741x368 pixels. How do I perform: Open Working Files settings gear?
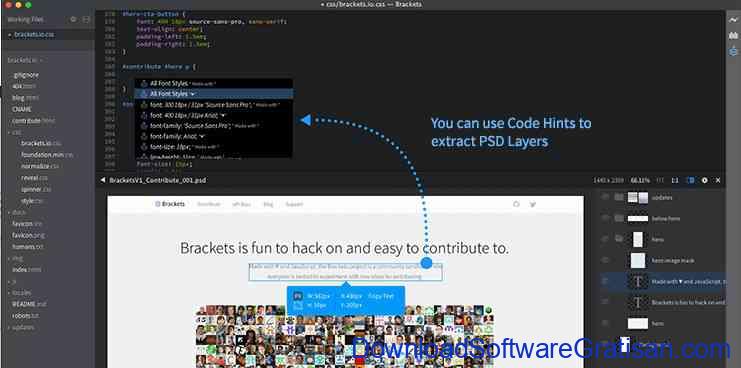click(73, 19)
